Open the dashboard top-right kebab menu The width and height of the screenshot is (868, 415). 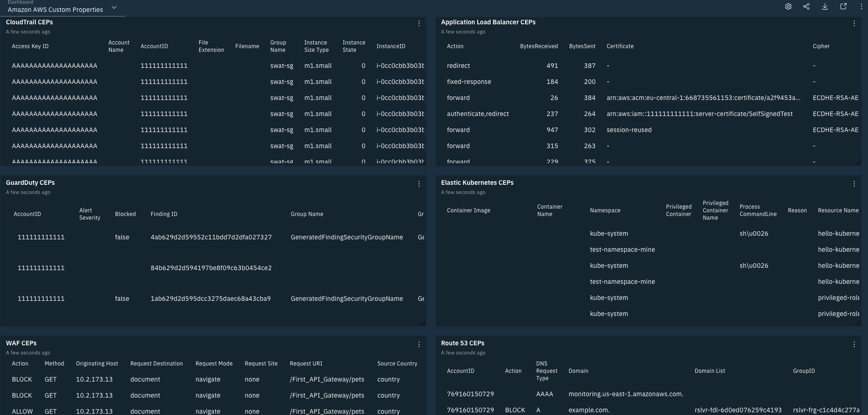coord(861,6)
